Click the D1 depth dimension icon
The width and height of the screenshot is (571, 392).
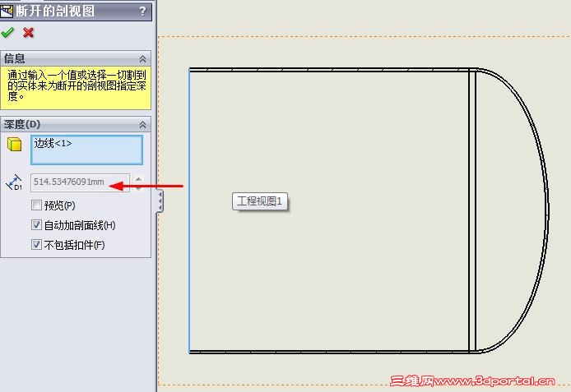point(14,182)
